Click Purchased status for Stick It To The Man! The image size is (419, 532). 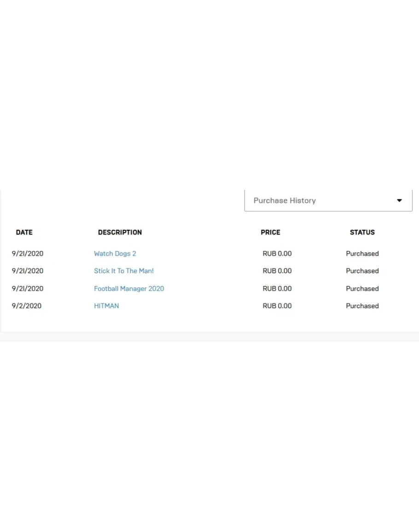click(x=362, y=271)
